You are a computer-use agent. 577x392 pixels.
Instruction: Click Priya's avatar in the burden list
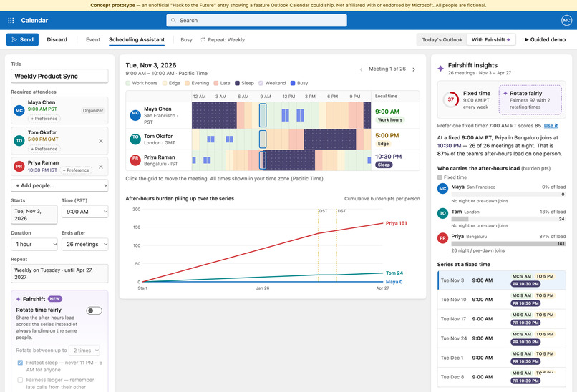tap(442, 238)
